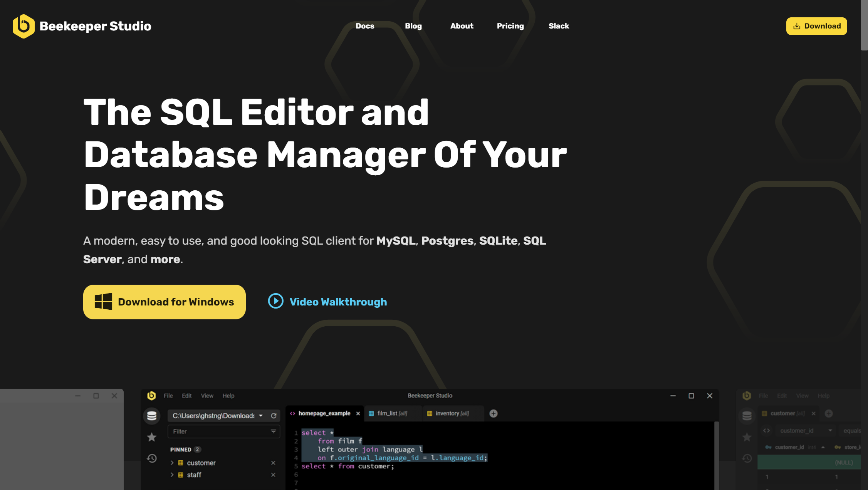
Task: Unpin the staff table with its X
Action: [x=273, y=475]
